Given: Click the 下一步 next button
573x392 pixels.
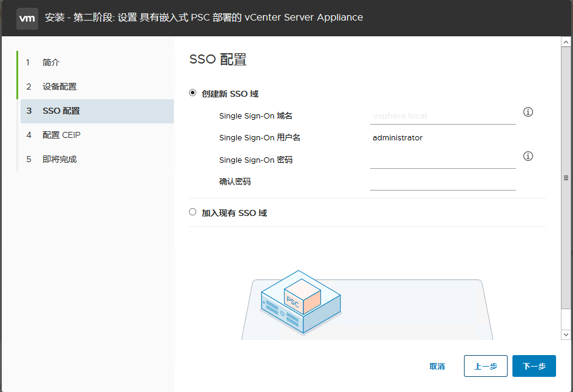Looking at the screenshot, I should 534,366.
